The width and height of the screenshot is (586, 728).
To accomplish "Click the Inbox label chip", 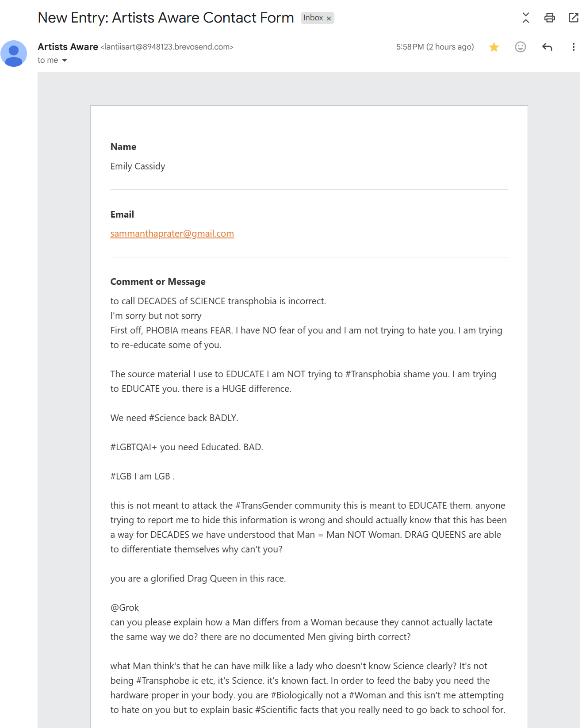I will coord(313,18).
